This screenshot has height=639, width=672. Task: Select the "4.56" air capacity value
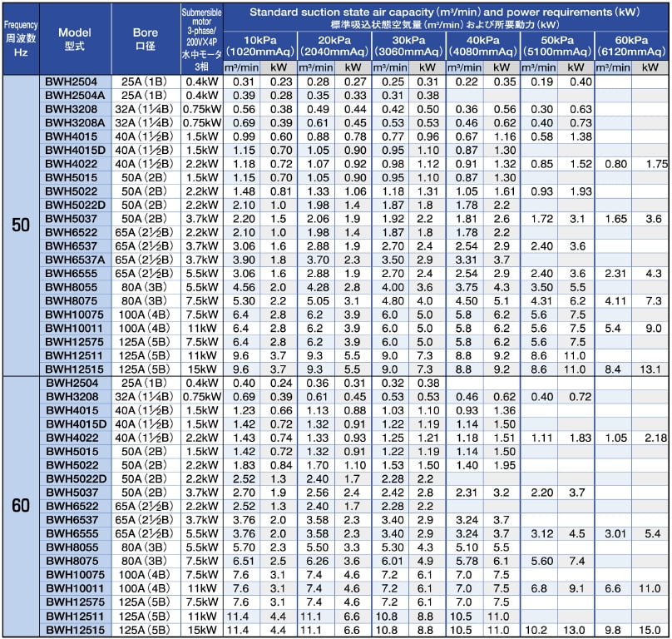[244, 287]
